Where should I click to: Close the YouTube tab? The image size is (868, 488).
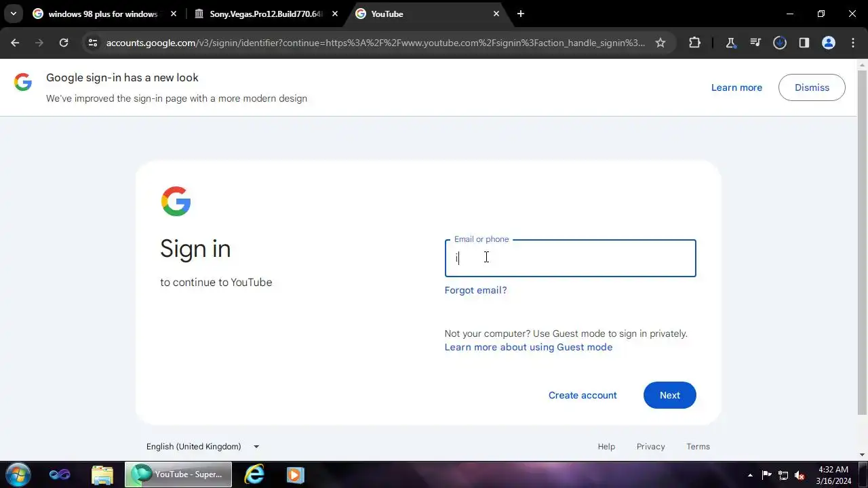pos(496,14)
